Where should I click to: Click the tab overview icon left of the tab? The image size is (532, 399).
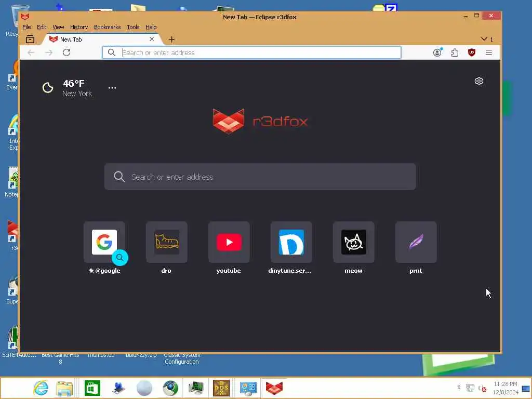(30, 39)
